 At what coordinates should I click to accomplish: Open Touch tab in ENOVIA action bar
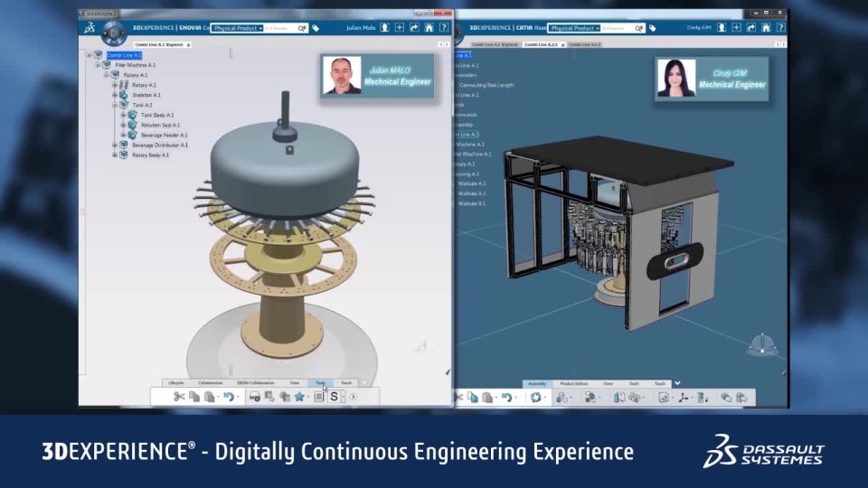click(346, 383)
